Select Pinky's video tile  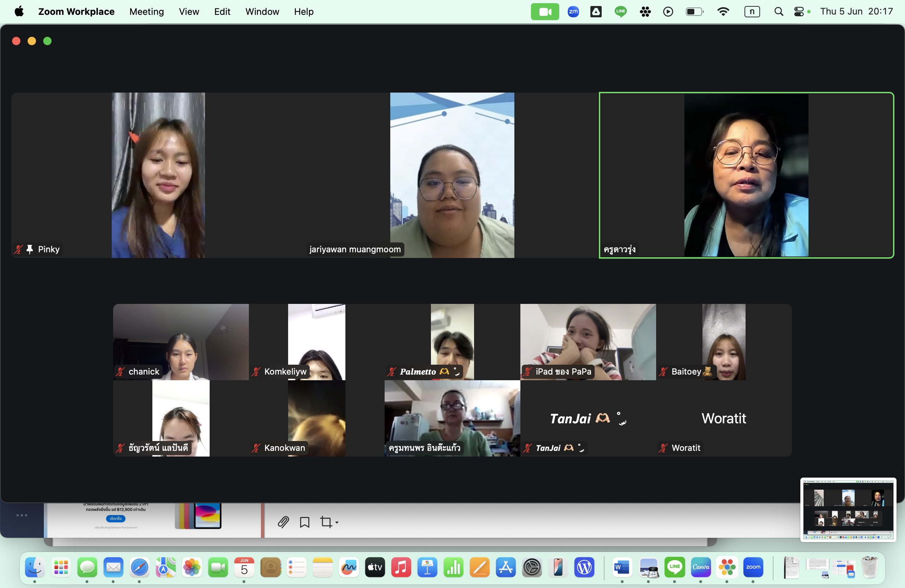point(158,175)
